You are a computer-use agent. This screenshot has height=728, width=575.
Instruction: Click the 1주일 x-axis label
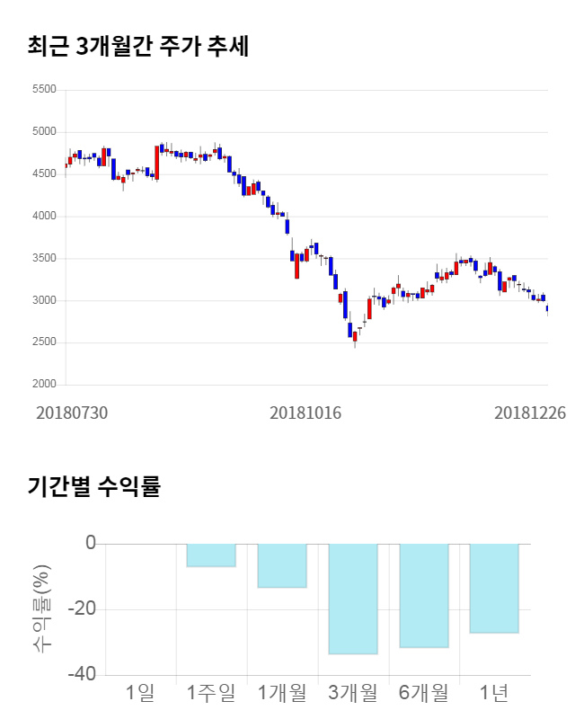(x=210, y=693)
